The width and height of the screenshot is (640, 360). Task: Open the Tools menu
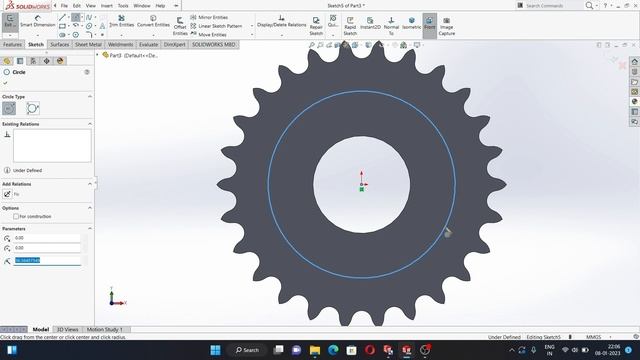(123, 6)
